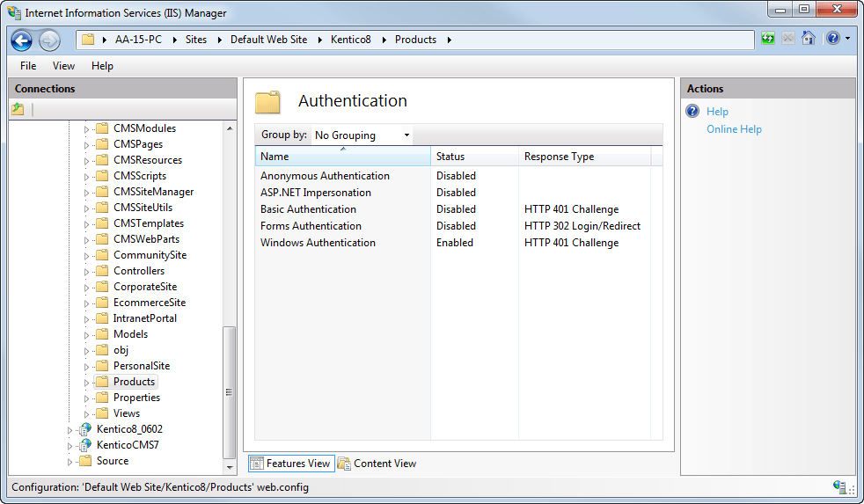Click the CMSModules folder icon

pos(102,128)
